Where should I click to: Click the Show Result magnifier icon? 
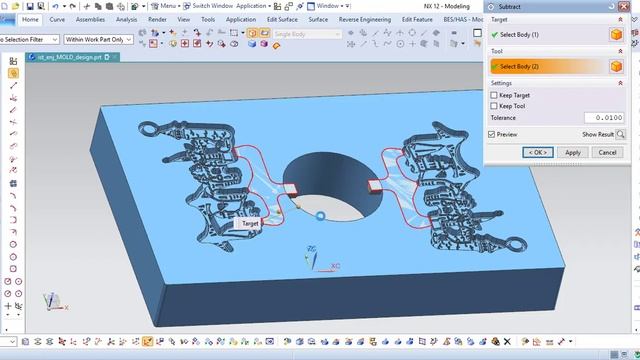pyautogui.click(x=620, y=134)
